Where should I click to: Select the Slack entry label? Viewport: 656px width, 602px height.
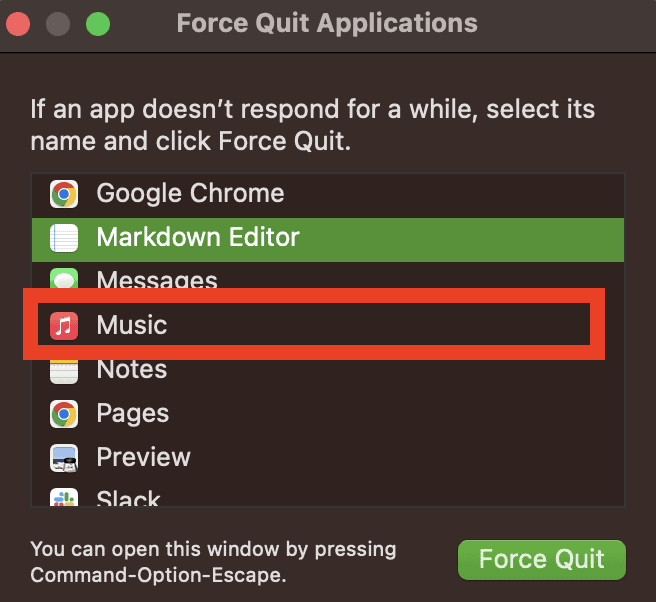129,498
